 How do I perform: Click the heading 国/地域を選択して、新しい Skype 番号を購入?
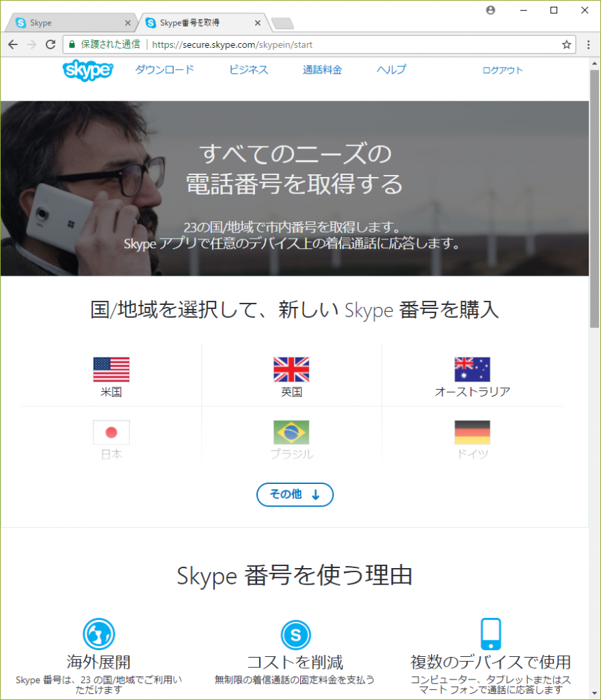click(295, 310)
